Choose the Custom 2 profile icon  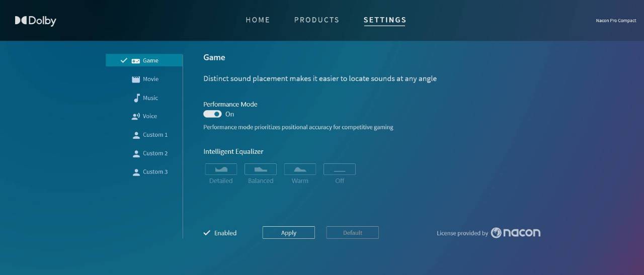pos(136,154)
